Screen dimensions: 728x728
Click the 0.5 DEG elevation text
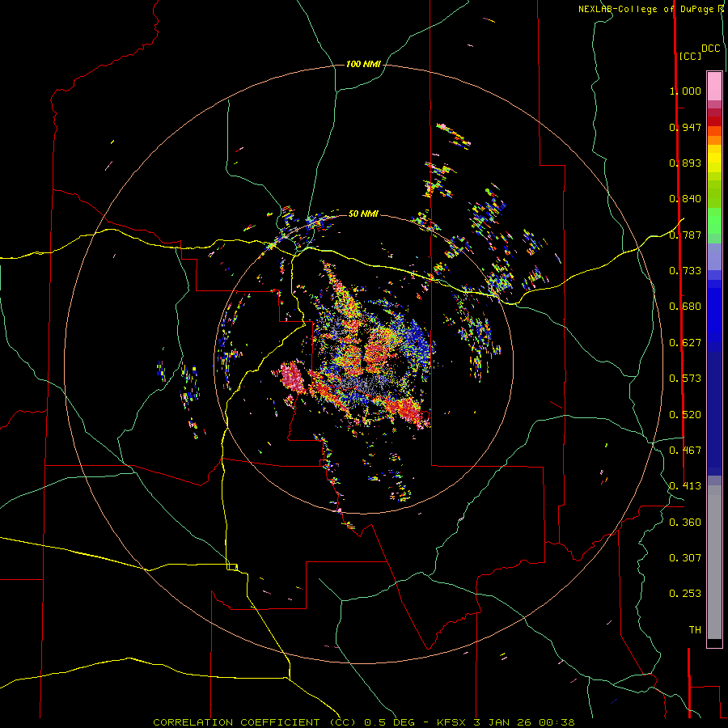390,722
